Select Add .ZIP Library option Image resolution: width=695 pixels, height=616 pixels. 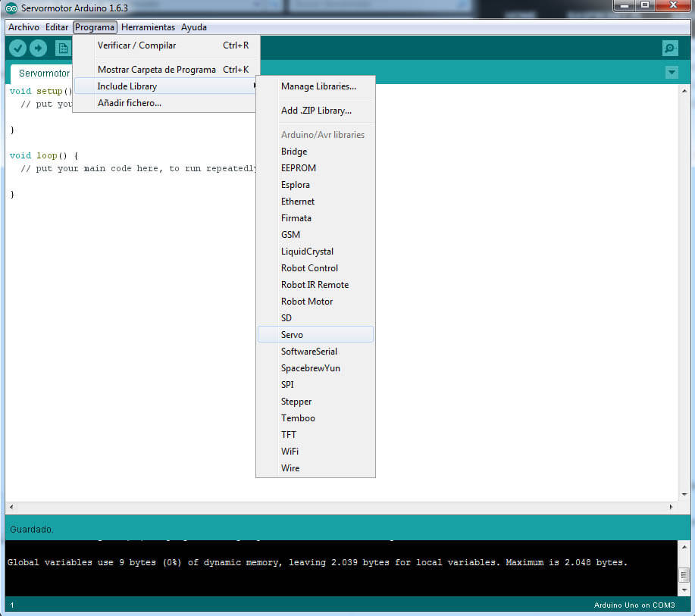pos(317,111)
